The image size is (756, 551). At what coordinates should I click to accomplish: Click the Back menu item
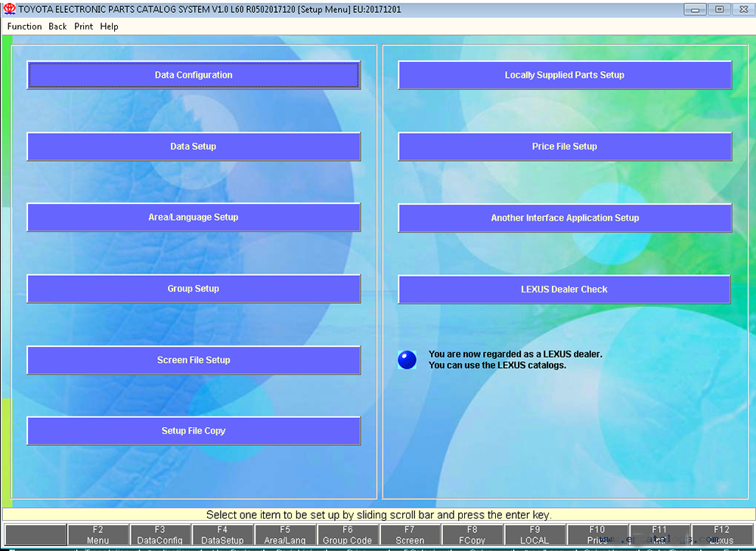coord(58,26)
